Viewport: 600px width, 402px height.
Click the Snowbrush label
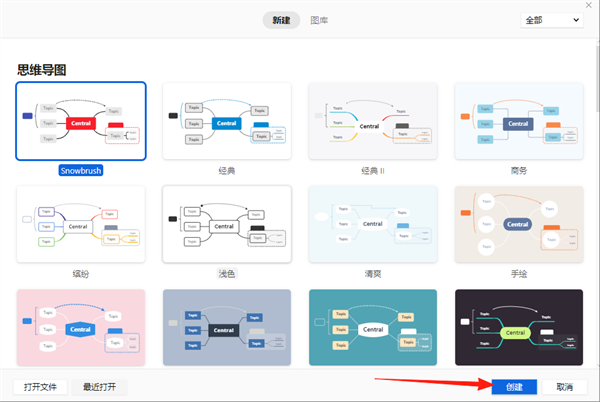tap(81, 171)
